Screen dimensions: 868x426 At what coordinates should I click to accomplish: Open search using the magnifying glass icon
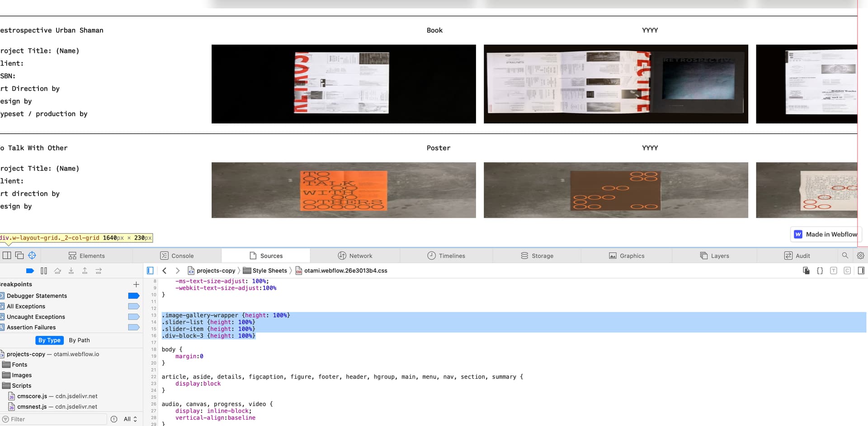(x=845, y=256)
